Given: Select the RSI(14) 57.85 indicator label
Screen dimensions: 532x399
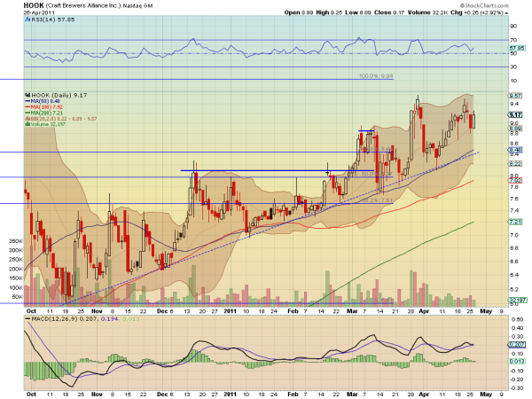Looking at the screenshot, I should point(53,20).
